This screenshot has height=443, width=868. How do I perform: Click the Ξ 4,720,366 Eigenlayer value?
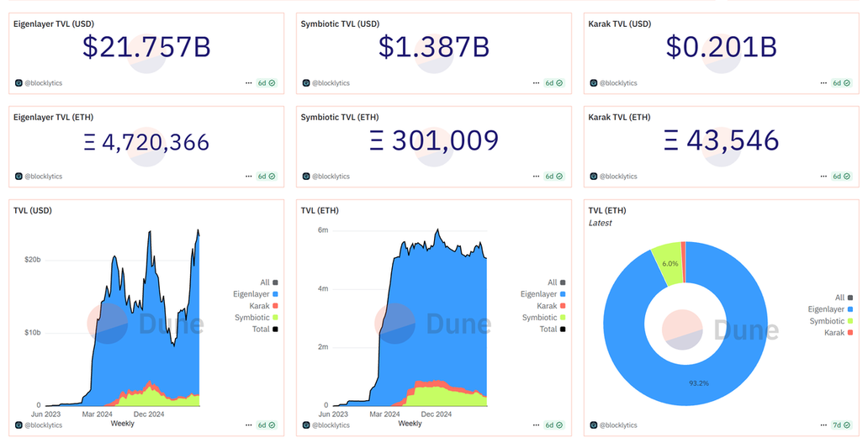pyautogui.click(x=146, y=141)
